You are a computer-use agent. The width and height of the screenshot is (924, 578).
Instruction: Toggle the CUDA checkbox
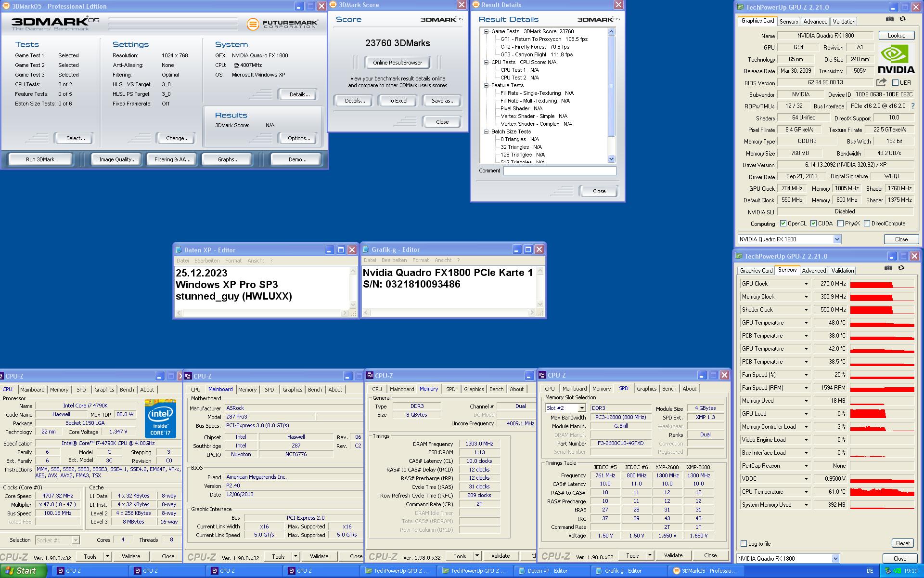click(813, 223)
